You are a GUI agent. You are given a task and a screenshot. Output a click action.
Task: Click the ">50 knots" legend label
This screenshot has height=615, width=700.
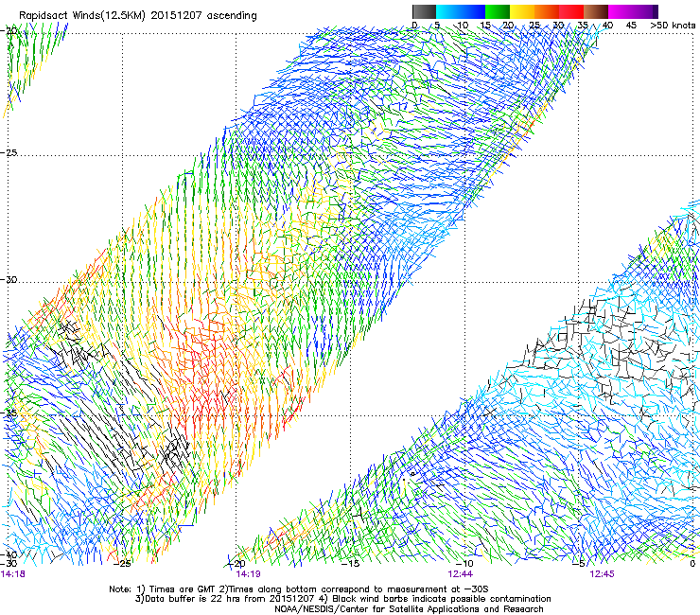[673, 26]
